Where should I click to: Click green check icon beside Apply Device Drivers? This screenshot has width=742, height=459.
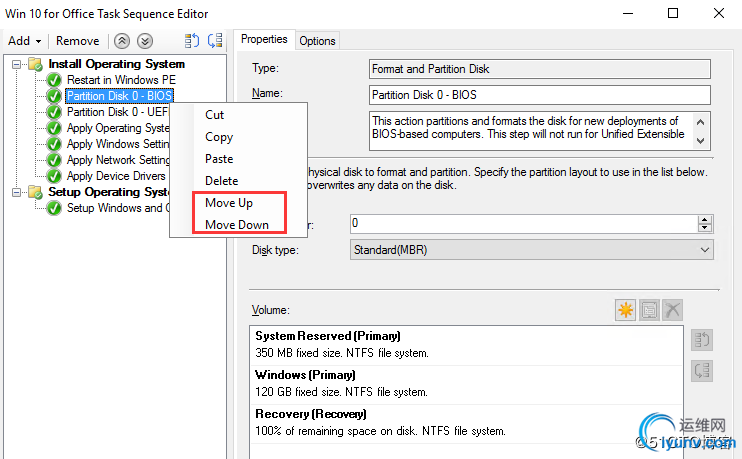54,176
